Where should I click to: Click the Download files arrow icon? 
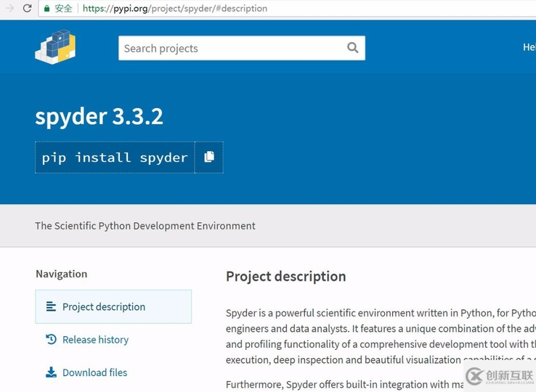tap(51, 372)
